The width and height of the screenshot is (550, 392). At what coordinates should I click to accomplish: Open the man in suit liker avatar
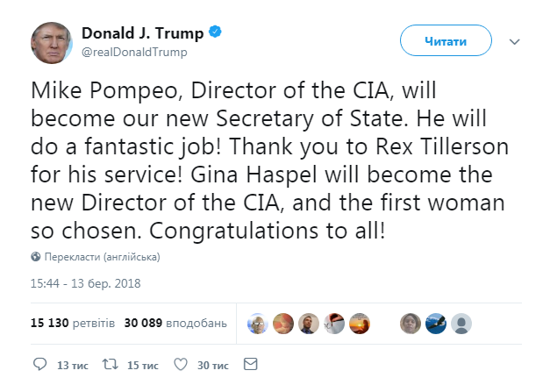pyautogui.click(x=307, y=323)
